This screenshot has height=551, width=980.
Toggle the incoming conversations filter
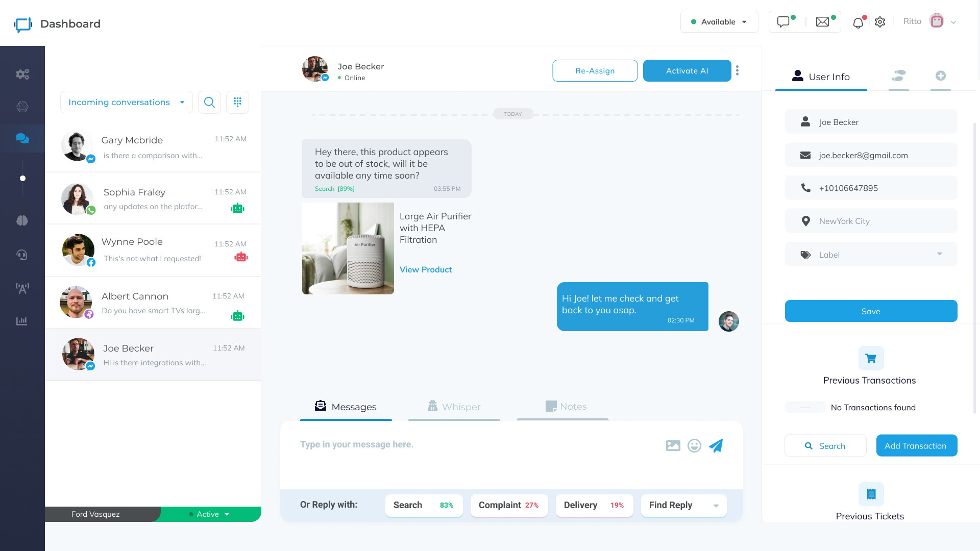pyautogui.click(x=127, y=102)
